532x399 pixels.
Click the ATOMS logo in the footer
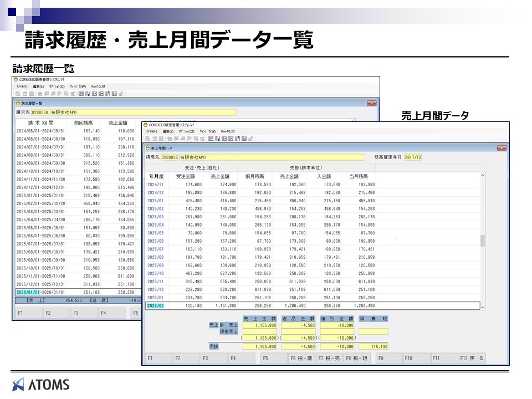pyautogui.click(x=40, y=384)
